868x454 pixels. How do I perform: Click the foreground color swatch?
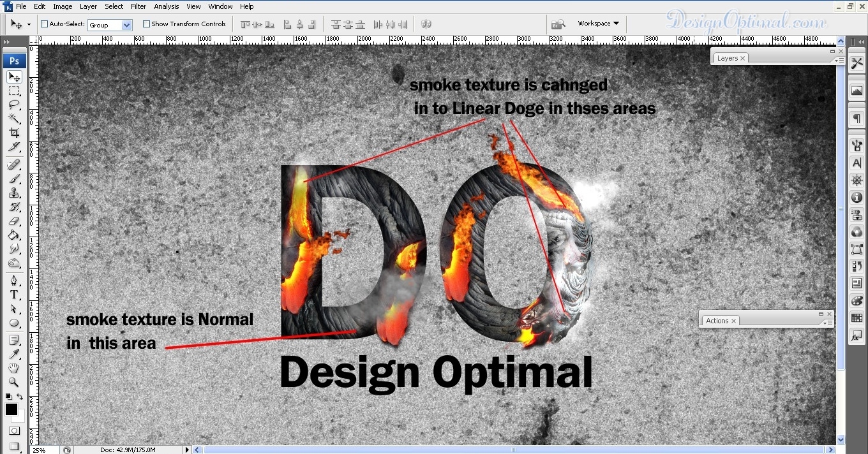11,409
